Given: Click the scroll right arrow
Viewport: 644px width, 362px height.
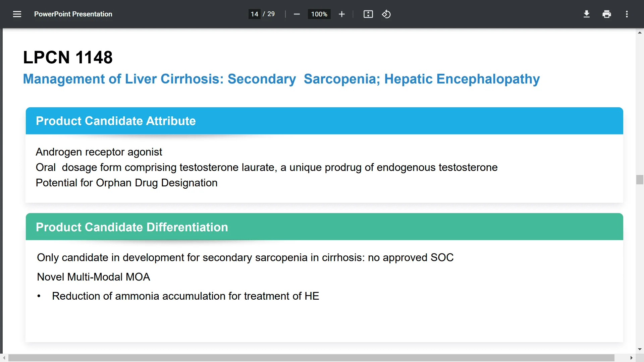Looking at the screenshot, I should (x=631, y=358).
